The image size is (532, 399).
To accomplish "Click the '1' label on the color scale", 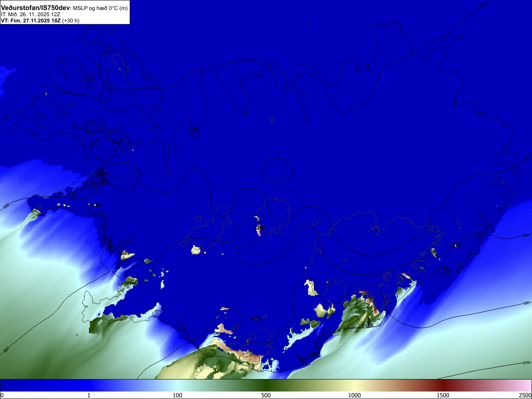I will (89, 395).
